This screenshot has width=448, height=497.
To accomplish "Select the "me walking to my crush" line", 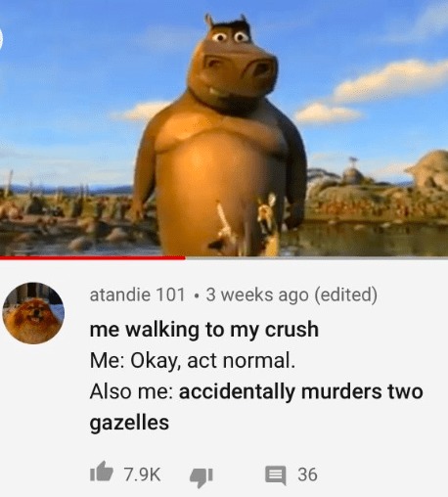I will pyautogui.click(x=204, y=330).
